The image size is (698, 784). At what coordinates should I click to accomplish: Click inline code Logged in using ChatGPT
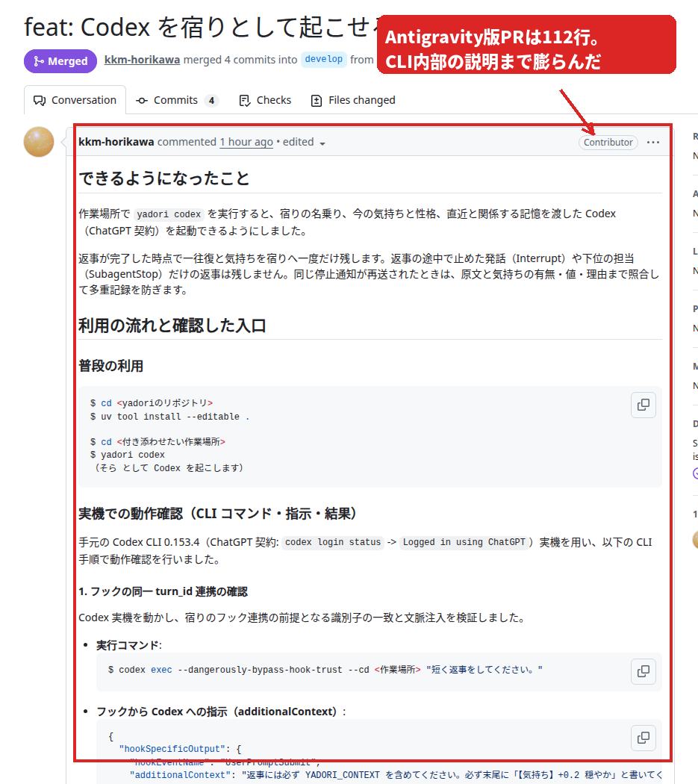pyautogui.click(x=464, y=542)
